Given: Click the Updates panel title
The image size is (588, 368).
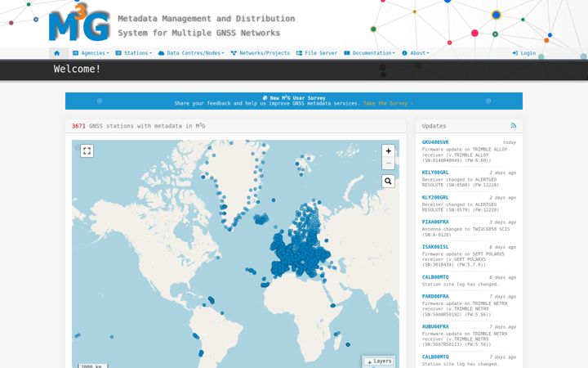Looking at the screenshot, I should click(434, 126).
